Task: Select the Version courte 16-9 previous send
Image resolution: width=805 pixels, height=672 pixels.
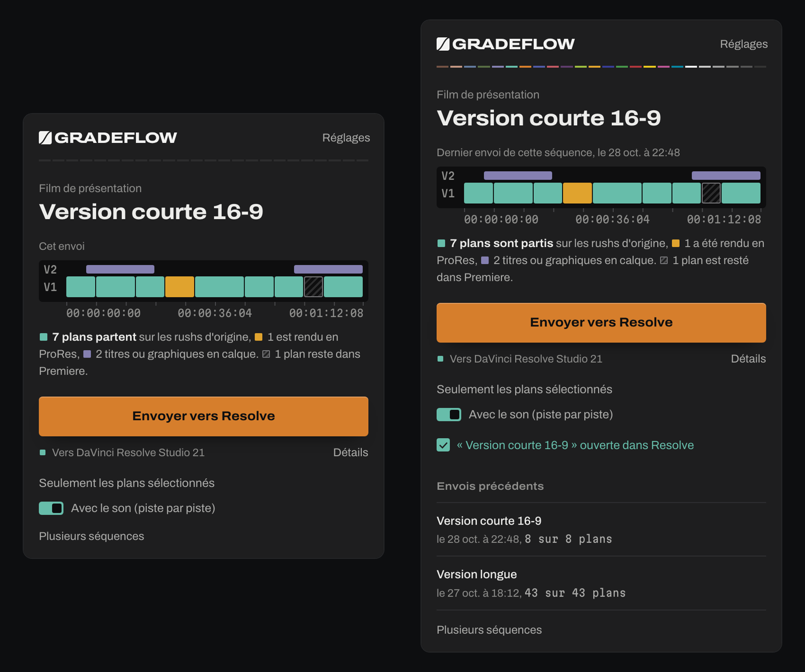Action: tap(601, 530)
